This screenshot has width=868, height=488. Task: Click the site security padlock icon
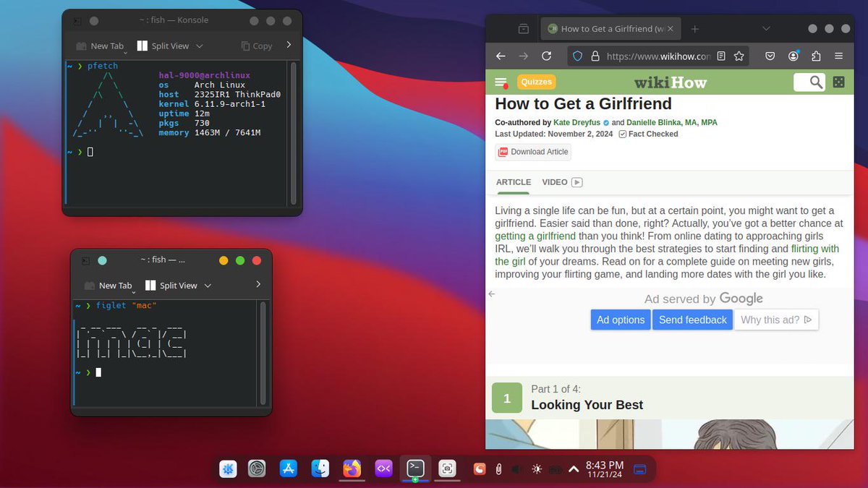pyautogui.click(x=595, y=56)
